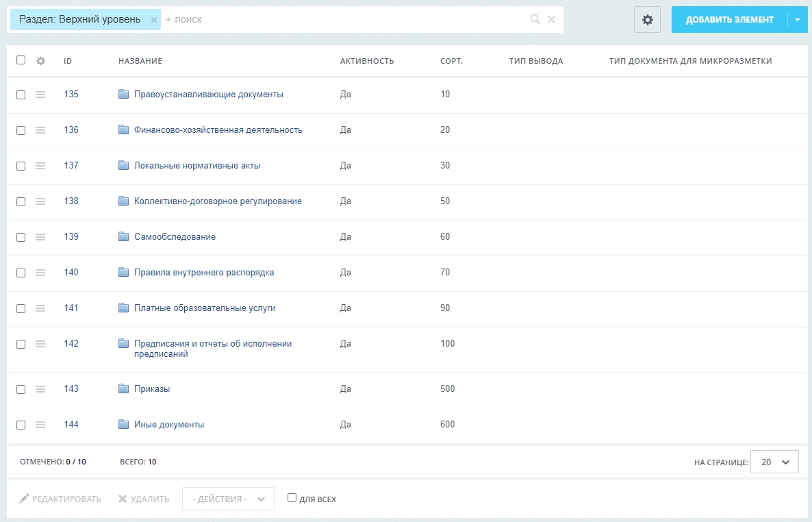Open 'Предписания и отчеты об исполнении предписаний' link
The height and width of the screenshot is (522, 812).
pos(213,349)
